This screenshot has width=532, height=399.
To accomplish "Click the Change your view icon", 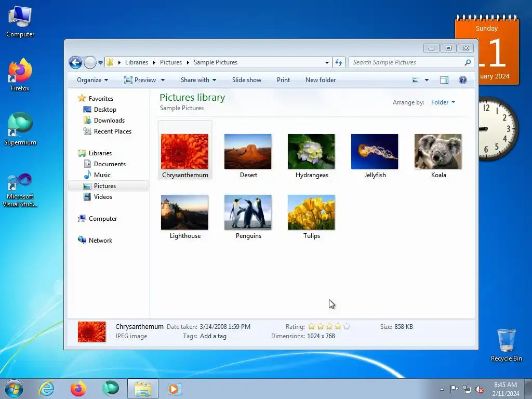I will point(416,80).
